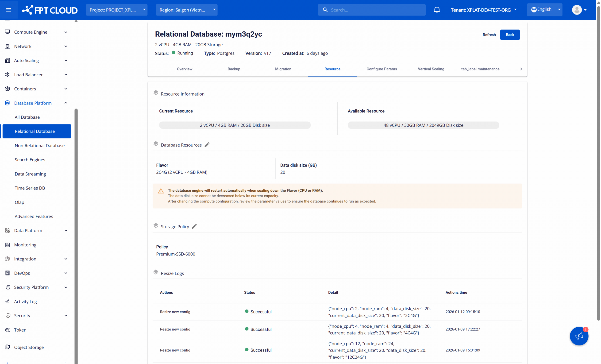Edit Database Resources with pencil icon
This screenshot has height=364, width=601.
click(207, 145)
